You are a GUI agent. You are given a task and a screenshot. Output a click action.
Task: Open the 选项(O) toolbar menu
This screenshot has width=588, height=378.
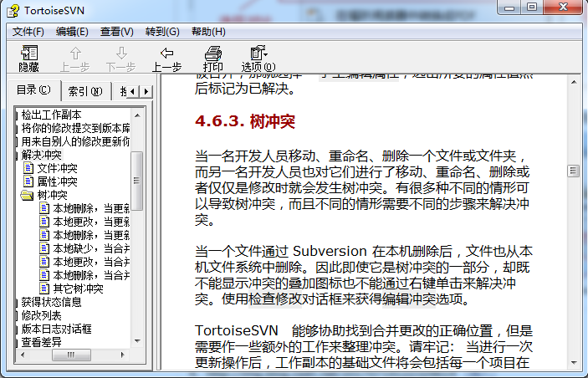point(258,59)
